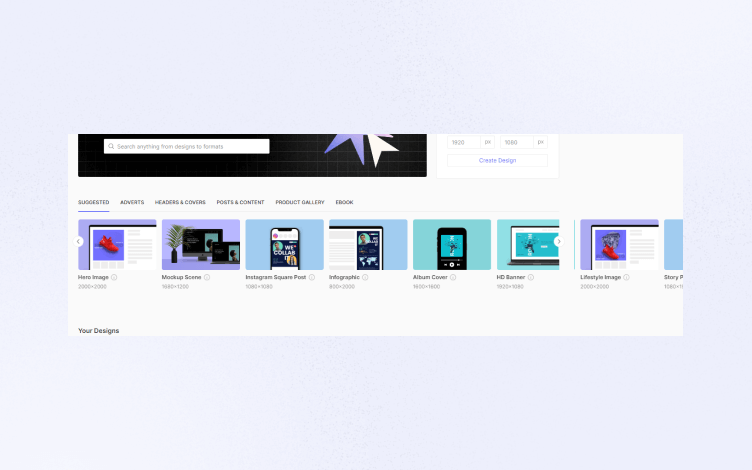Open the Suggested tab
Image resolution: width=752 pixels, height=470 pixels.
(94, 202)
